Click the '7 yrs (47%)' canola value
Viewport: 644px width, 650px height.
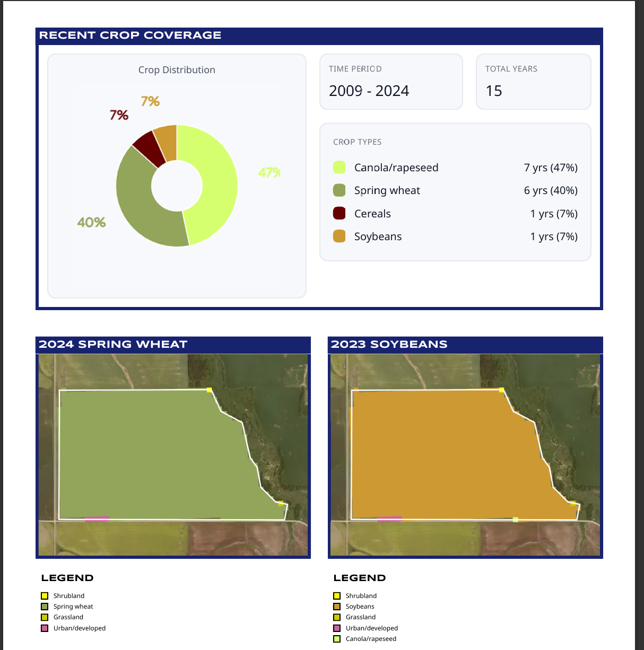[x=551, y=168]
